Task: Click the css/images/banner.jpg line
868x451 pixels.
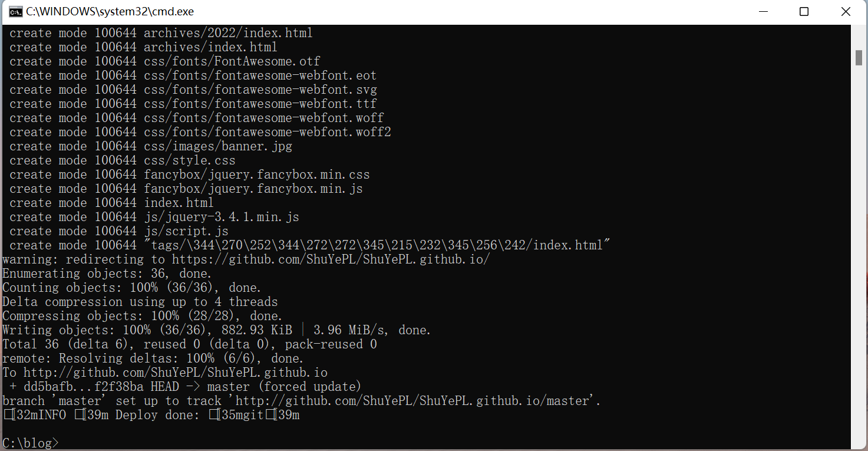Action: click(x=217, y=146)
